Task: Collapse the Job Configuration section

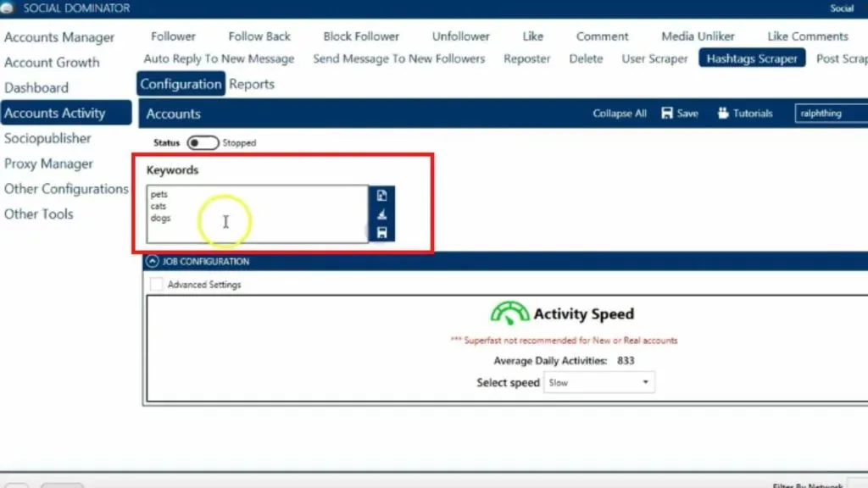Action: click(153, 262)
